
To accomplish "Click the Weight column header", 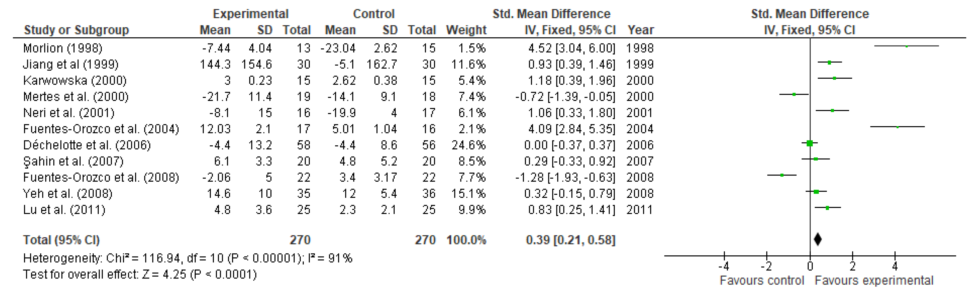I will (x=466, y=30).
